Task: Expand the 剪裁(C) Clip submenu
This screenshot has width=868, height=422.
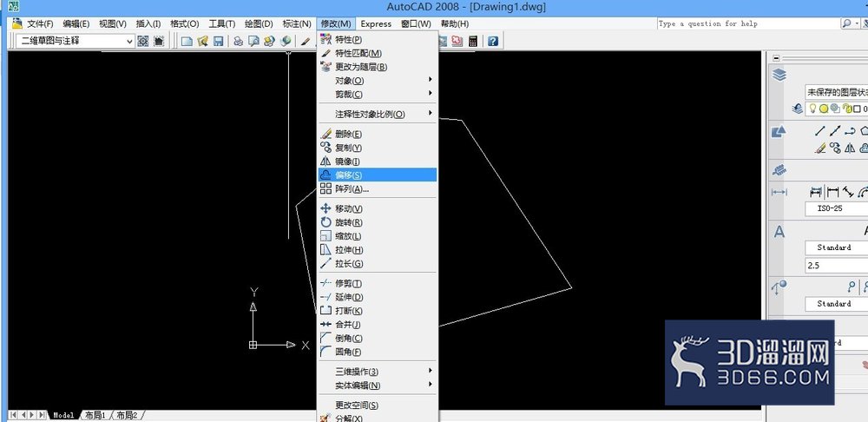Action: coord(378,95)
